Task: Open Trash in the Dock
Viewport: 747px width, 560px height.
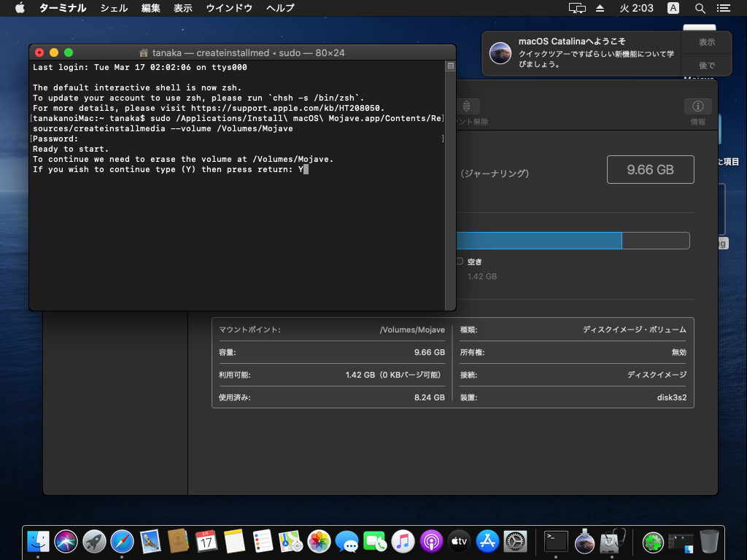Action: tap(709, 542)
